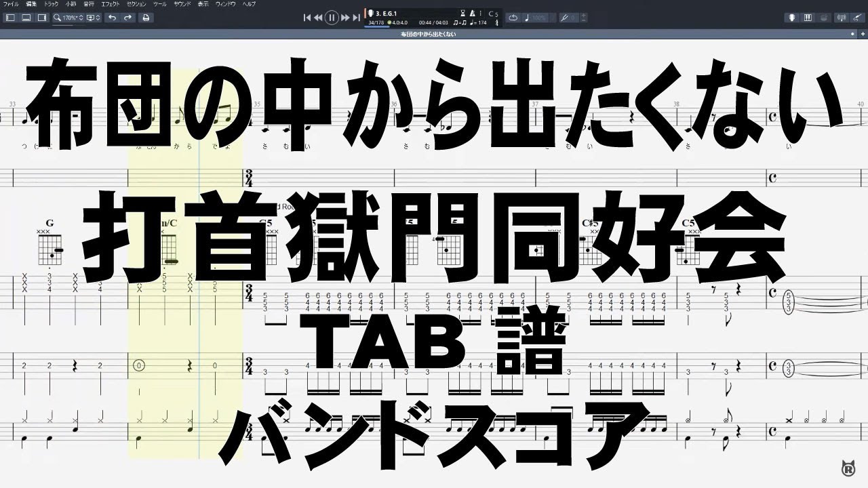Click the bar number 35 marker
The width and height of the screenshot is (868, 488).
click(257, 104)
